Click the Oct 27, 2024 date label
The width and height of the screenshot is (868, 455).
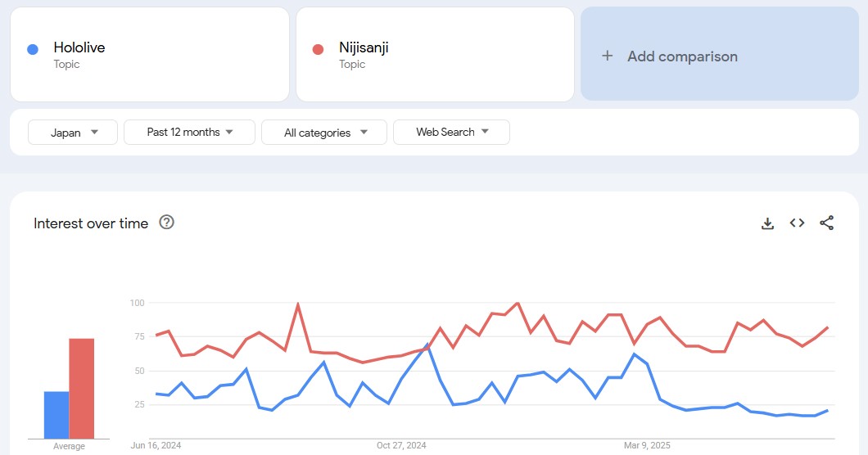click(401, 446)
